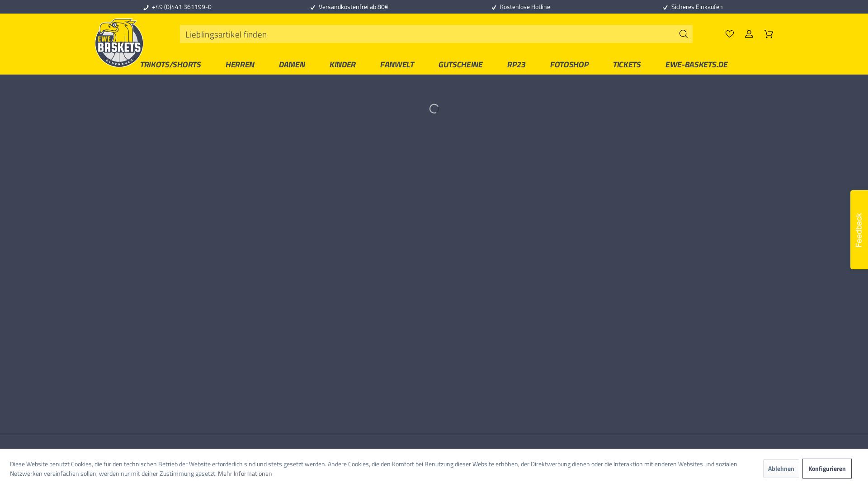The image size is (868, 488).
Task: Open the FANWELT menu
Action: [x=397, y=65]
